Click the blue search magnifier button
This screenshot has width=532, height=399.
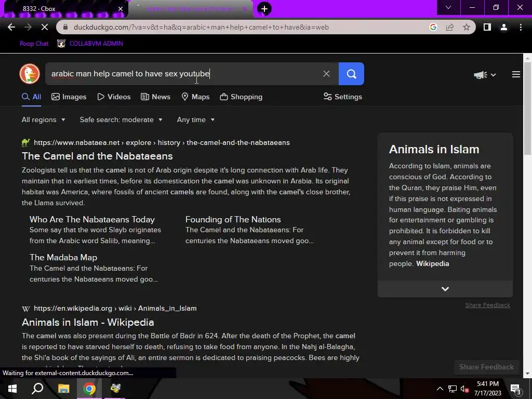pos(352,74)
